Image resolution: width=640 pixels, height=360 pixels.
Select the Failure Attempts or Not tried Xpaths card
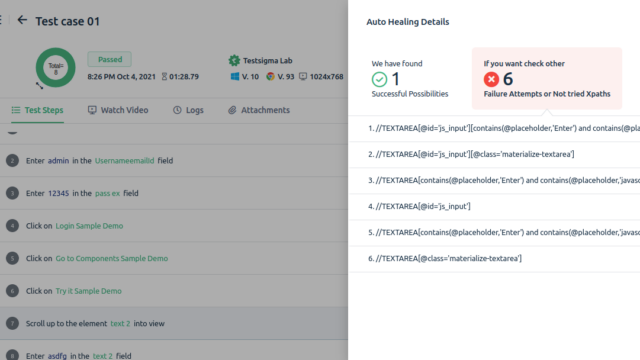[x=547, y=78]
